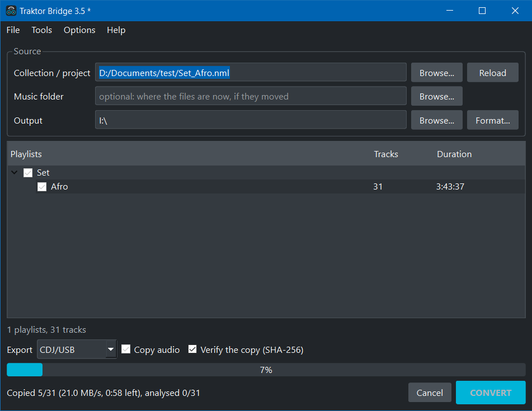Viewport: 532px width, 411px height.
Task: Open the Tools menu
Action: coord(42,30)
